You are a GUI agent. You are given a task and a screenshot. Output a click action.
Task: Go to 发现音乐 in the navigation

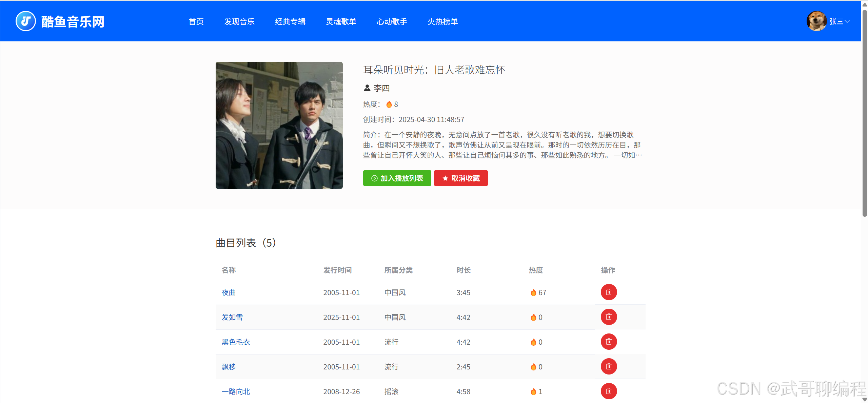coord(239,22)
